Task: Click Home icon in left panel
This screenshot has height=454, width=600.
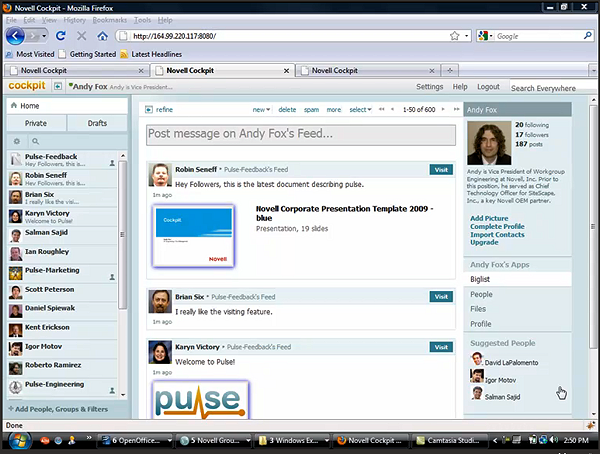Action: 14,105
